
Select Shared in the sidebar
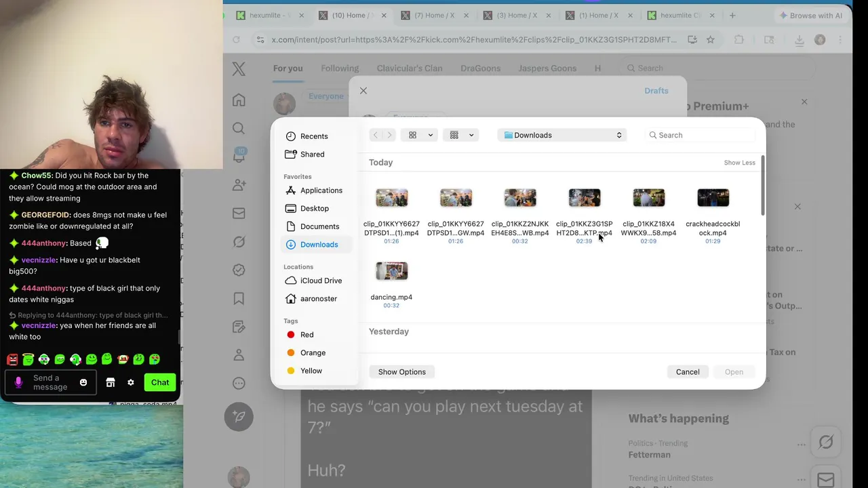point(312,155)
